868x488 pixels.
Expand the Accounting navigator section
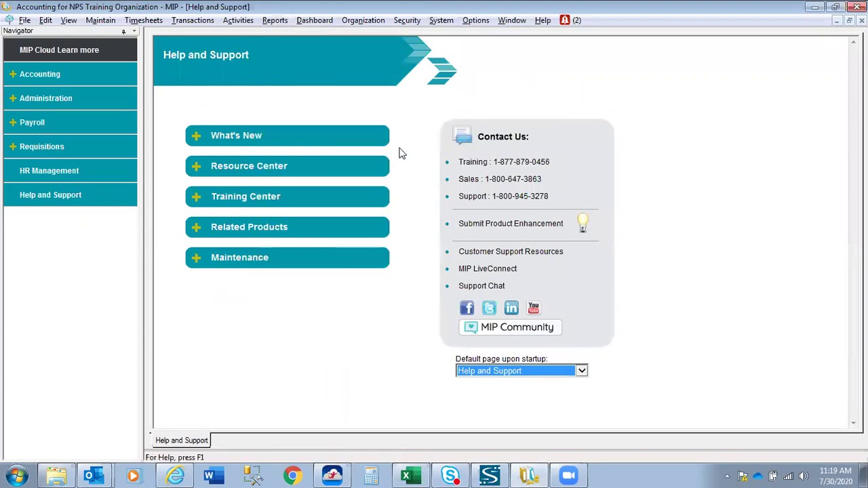point(71,74)
